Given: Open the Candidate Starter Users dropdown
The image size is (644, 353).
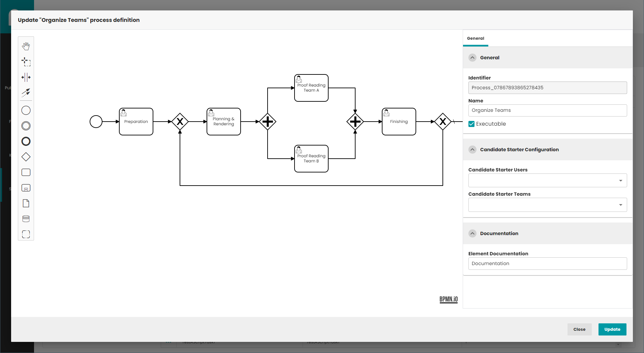Looking at the screenshot, I should [547, 181].
